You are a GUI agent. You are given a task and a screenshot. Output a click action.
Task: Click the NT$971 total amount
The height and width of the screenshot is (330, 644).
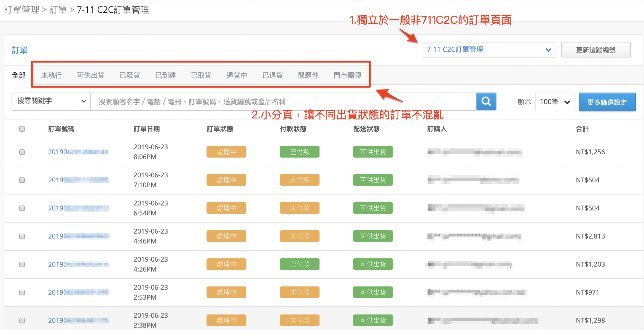point(587,293)
